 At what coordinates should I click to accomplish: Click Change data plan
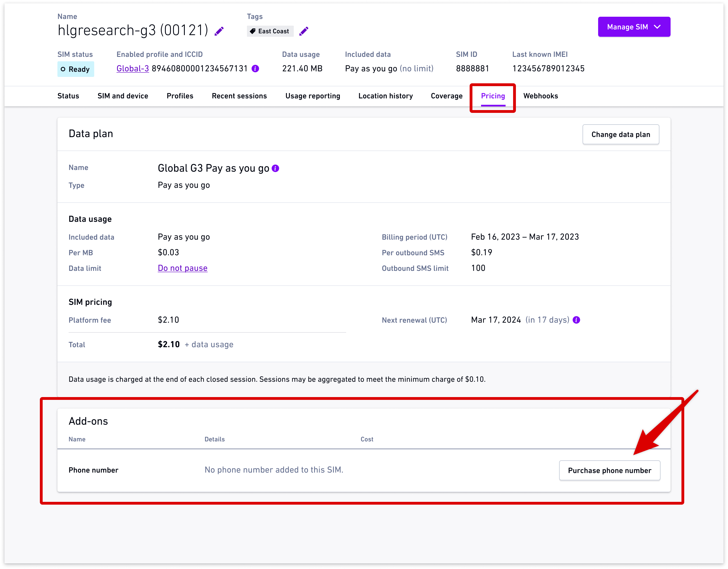[621, 134]
